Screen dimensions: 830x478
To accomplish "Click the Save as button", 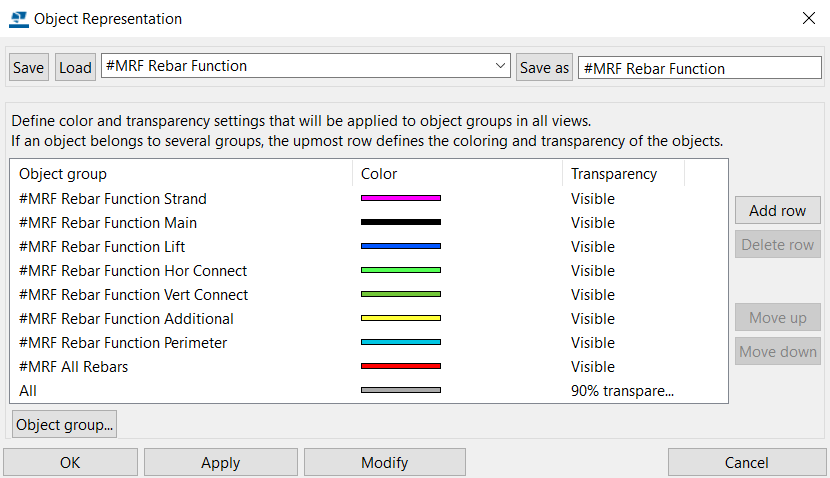I will (x=544, y=67).
